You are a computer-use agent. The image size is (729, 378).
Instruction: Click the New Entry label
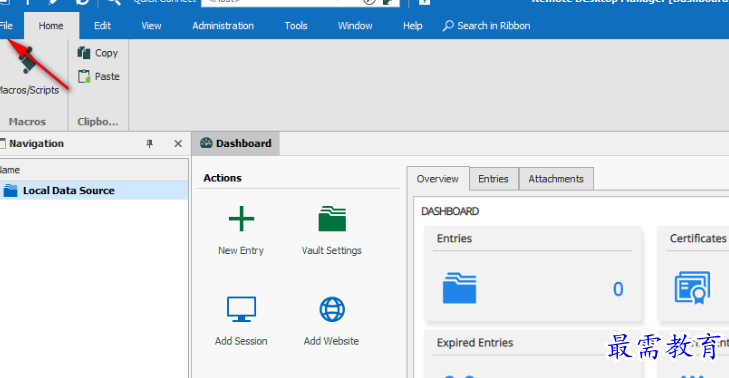tap(241, 250)
